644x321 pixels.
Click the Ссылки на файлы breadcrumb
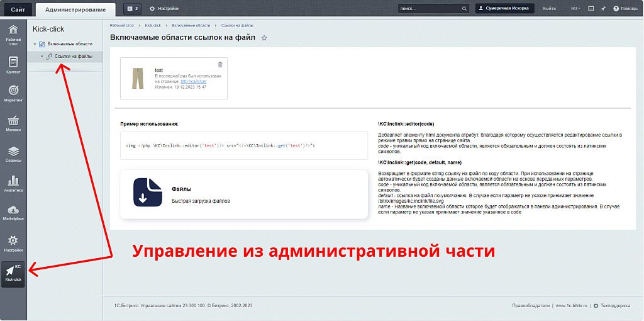[x=237, y=25]
